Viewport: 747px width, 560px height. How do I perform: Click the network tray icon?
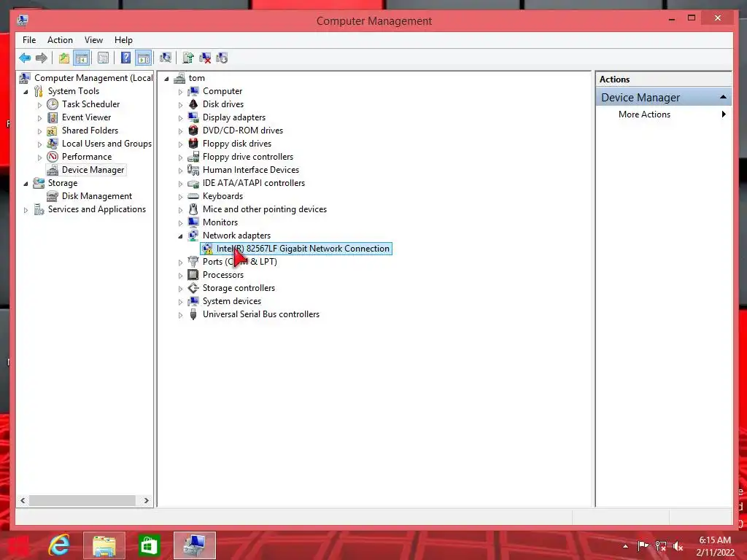point(661,545)
